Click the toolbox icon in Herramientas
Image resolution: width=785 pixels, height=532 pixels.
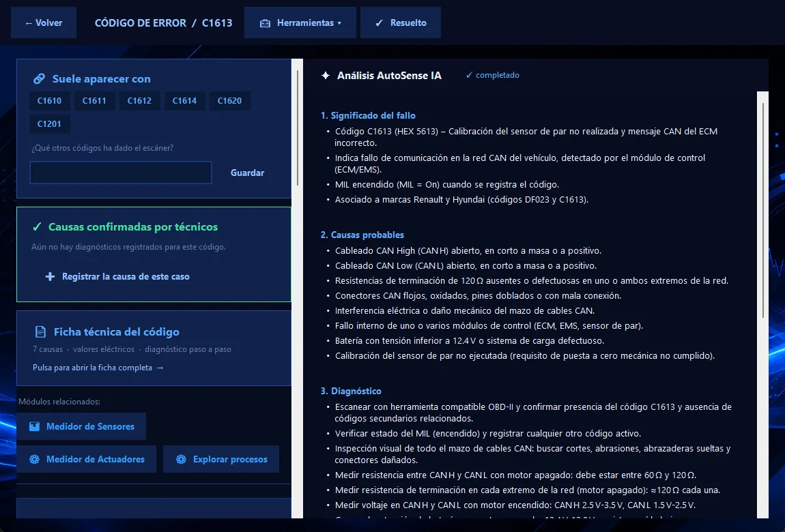[266, 23]
